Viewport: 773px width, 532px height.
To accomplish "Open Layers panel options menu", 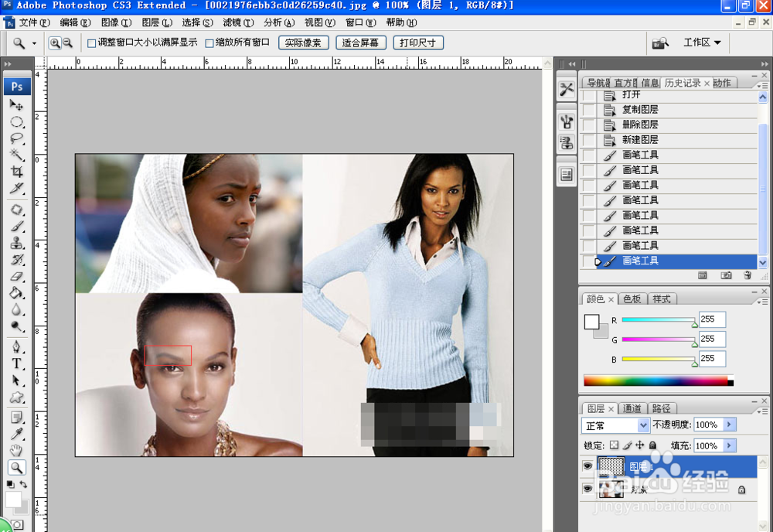I will [762, 411].
